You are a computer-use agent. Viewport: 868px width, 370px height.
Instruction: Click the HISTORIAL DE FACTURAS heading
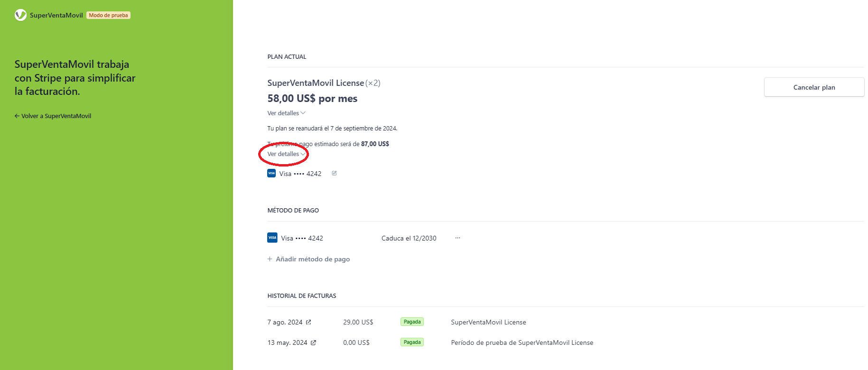[x=302, y=296]
